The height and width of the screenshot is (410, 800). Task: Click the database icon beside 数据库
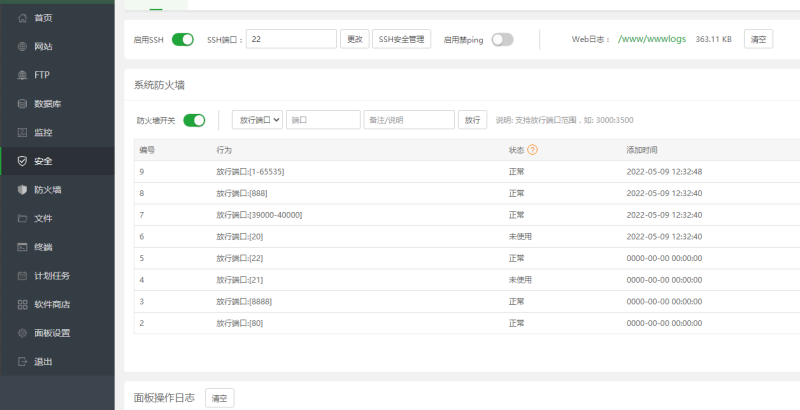(x=22, y=104)
